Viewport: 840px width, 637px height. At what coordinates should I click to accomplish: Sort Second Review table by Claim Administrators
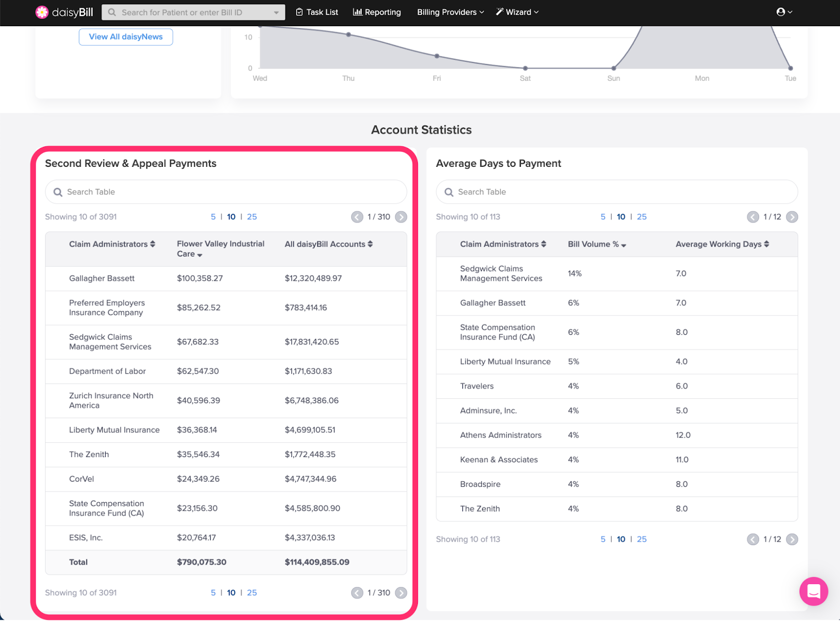pyautogui.click(x=112, y=244)
